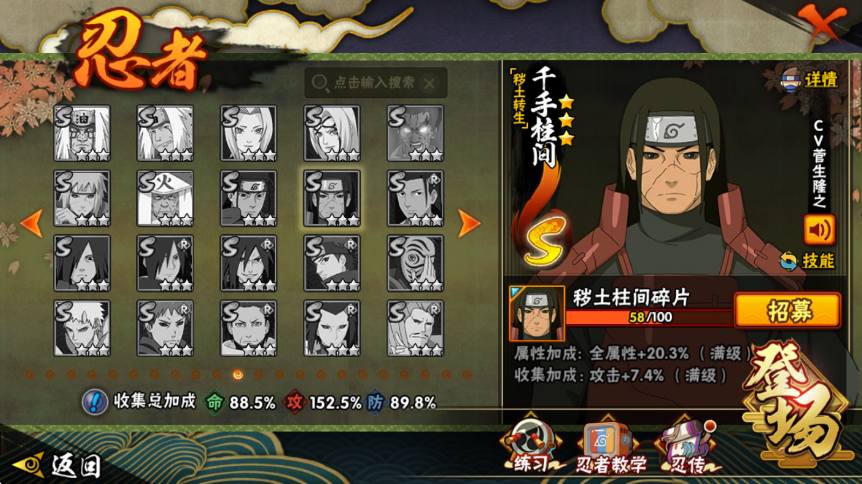
Task: Go to the next ninja page arrow
Action: click(469, 223)
